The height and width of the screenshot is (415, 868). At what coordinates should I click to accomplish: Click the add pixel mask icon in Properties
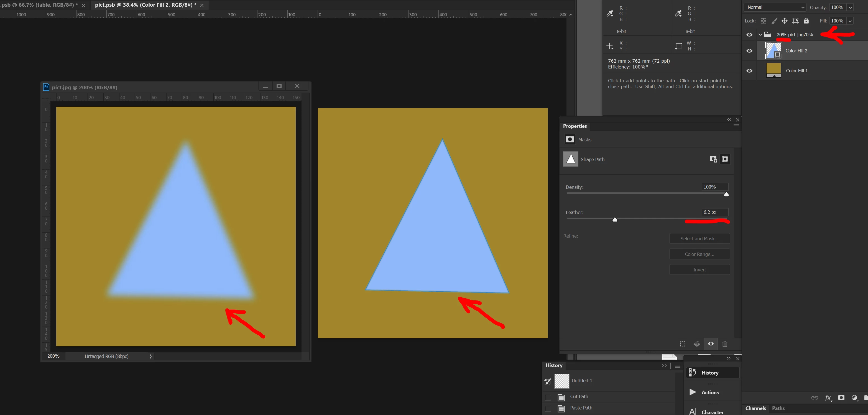click(713, 159)
